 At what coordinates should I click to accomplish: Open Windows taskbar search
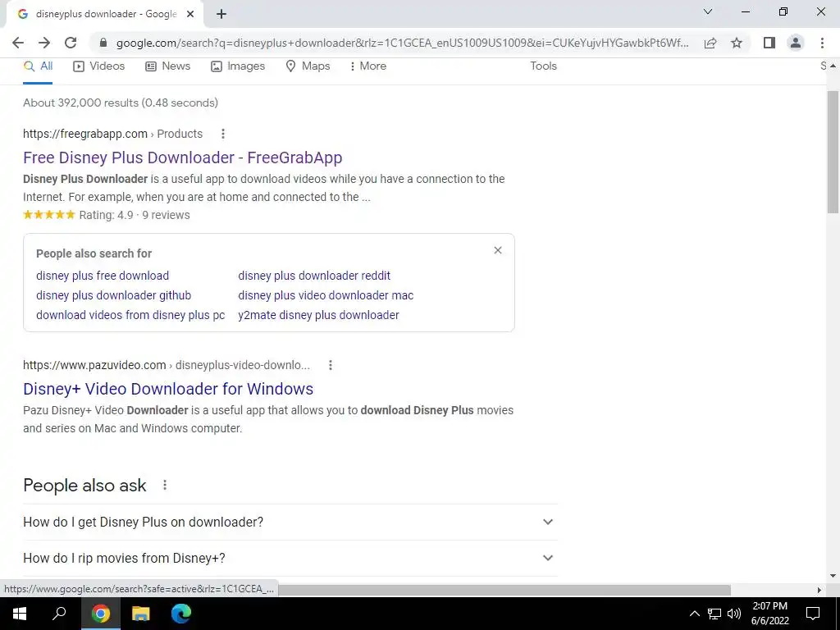pyautogui.click(x=59, y=614)
